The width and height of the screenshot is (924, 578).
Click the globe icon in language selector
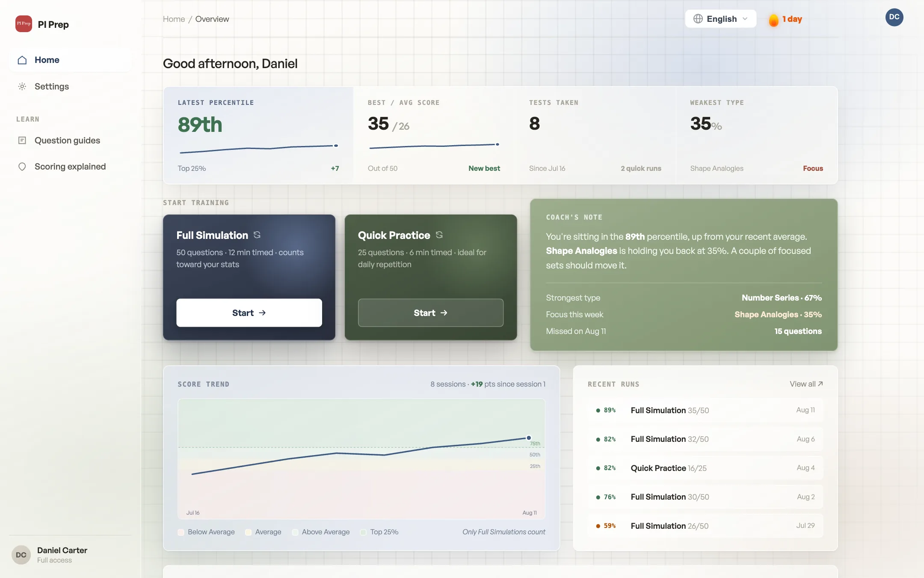tap(698, 19)
